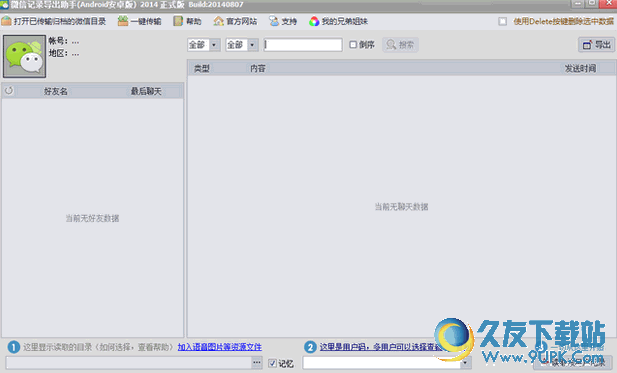Enable Delete-key deletion checkbox
Image resolution: width=617 pixels, height=373 pixels.
click(x=502, y=21)
